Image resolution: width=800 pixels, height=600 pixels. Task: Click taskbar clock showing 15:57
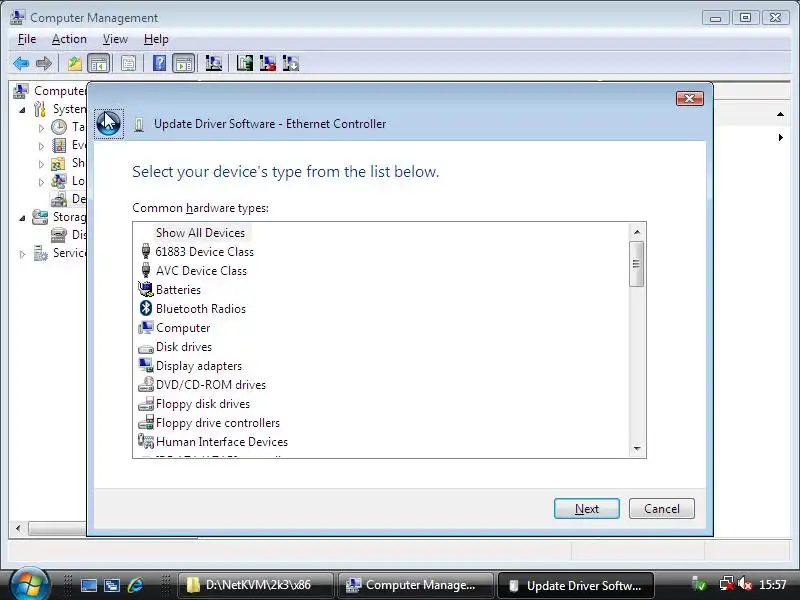point(772,584)
